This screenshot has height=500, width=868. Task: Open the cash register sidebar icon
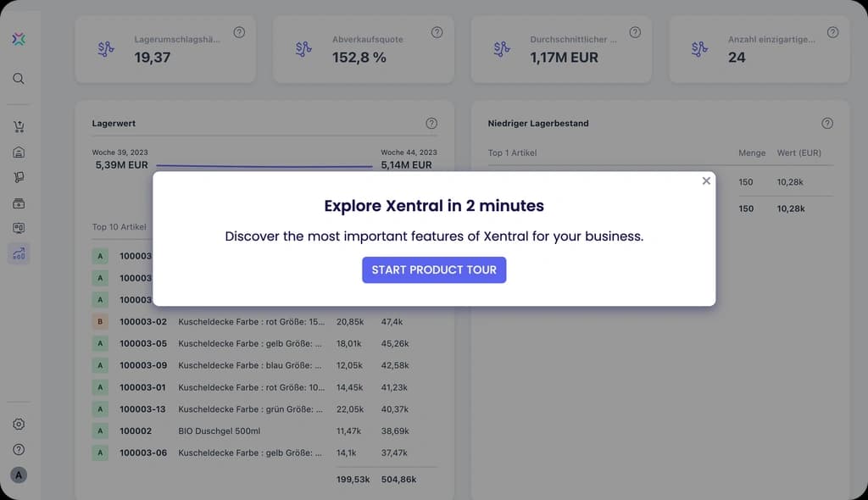click(19, 203)
